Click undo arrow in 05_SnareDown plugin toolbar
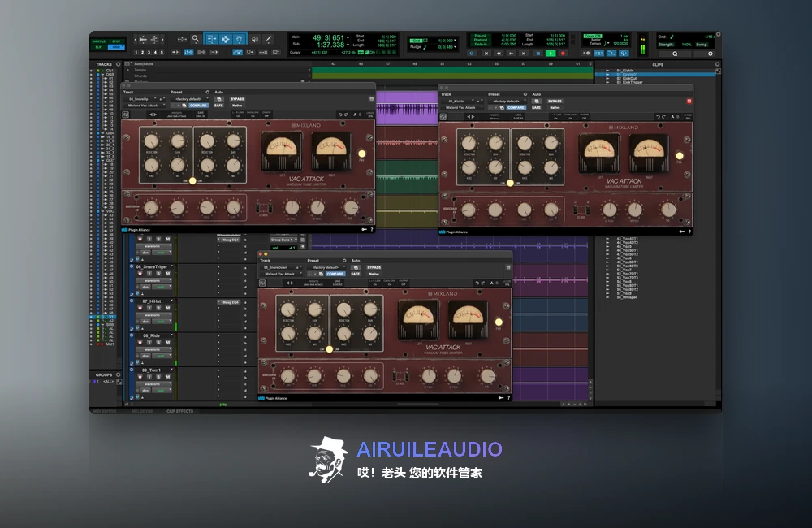Screen dimensions: 812x528 [477, 283]
